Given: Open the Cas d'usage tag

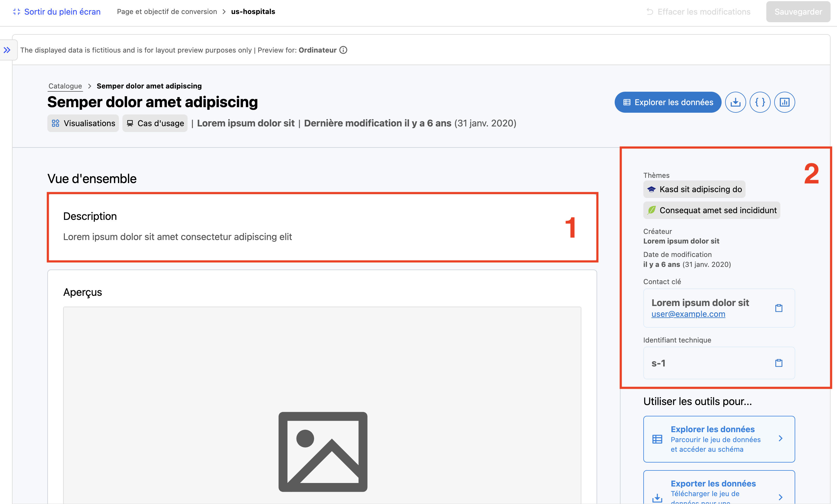Looking at the screenshot, I should (155, 123).
